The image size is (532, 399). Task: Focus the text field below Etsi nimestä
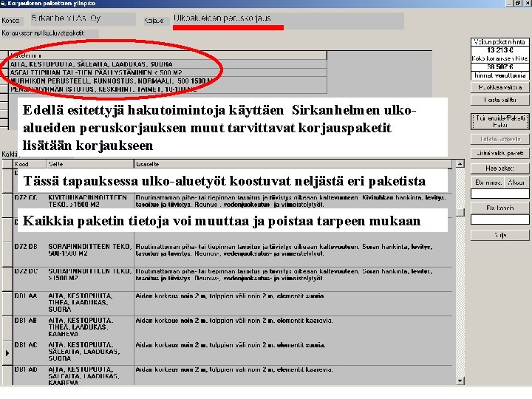[499, 194]
